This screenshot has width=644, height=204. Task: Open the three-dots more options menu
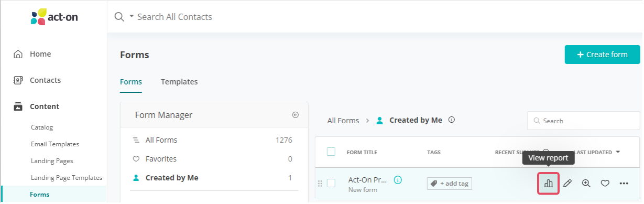tap(624, 184)
